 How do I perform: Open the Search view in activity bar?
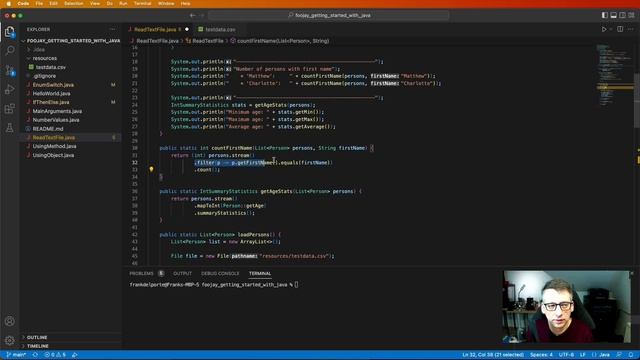point(9,50)
